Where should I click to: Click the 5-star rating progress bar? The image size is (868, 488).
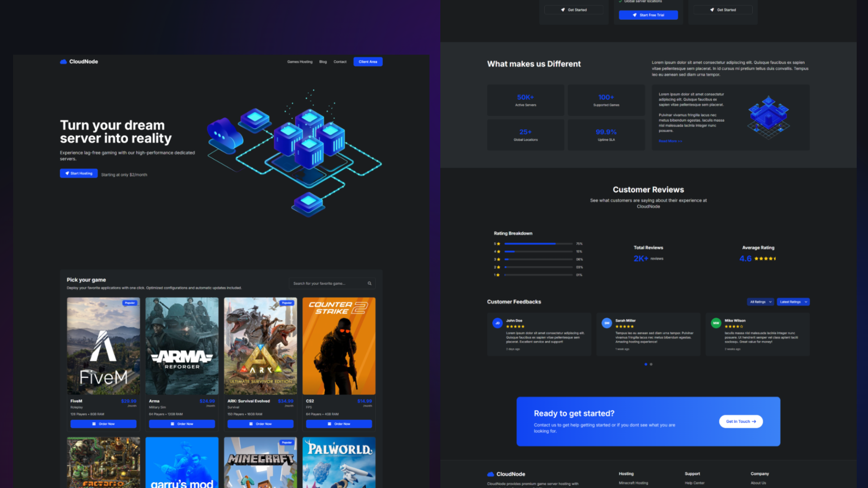coord(538,244)
